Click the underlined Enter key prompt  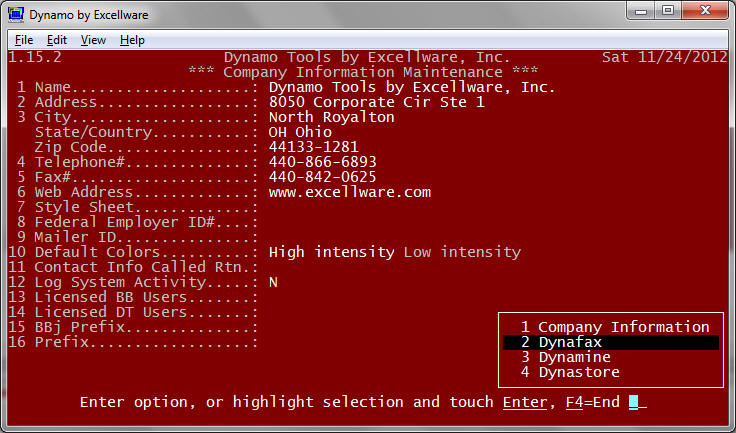click(525, 402)
